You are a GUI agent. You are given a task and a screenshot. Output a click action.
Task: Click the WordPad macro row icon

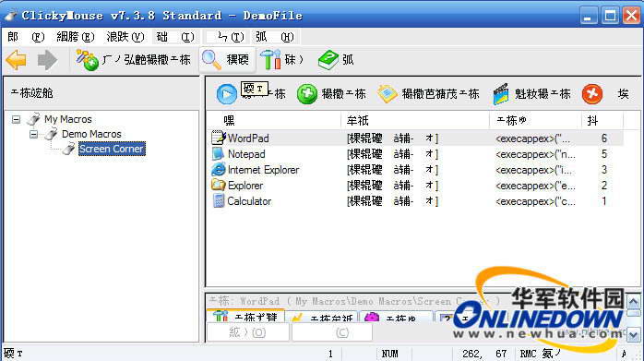(219, 138)
